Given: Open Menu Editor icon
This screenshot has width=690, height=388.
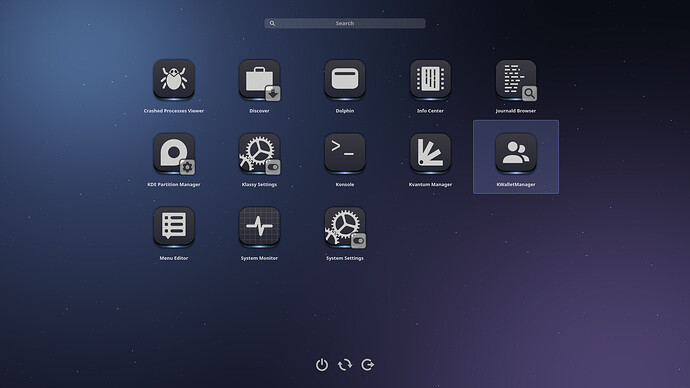Looking at the screenshot, I should [x=174, y=227].
